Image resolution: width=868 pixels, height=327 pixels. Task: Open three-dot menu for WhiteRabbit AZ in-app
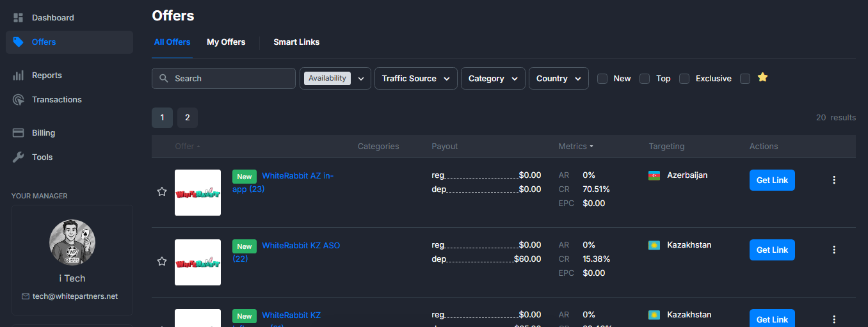(x=834, y=180)
